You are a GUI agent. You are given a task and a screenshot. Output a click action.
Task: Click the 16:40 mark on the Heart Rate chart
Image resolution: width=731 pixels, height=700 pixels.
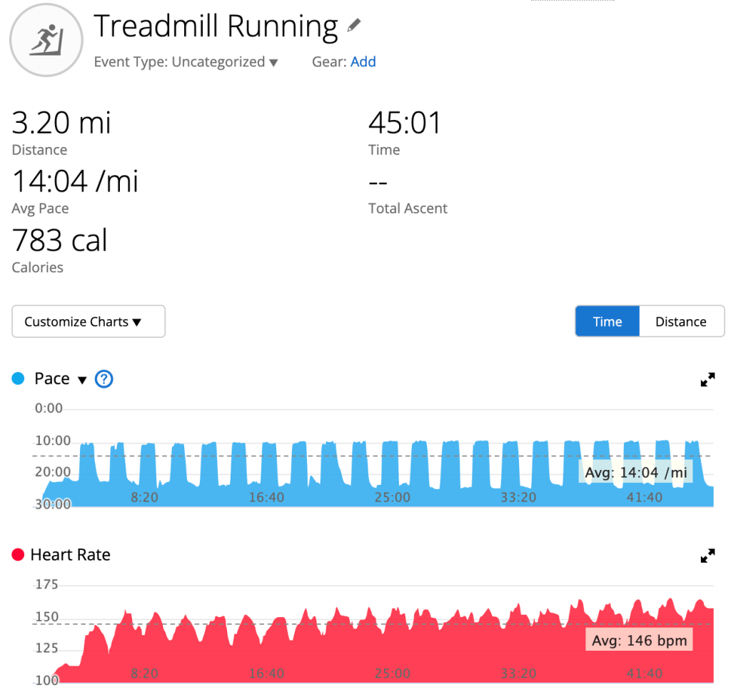266,674
